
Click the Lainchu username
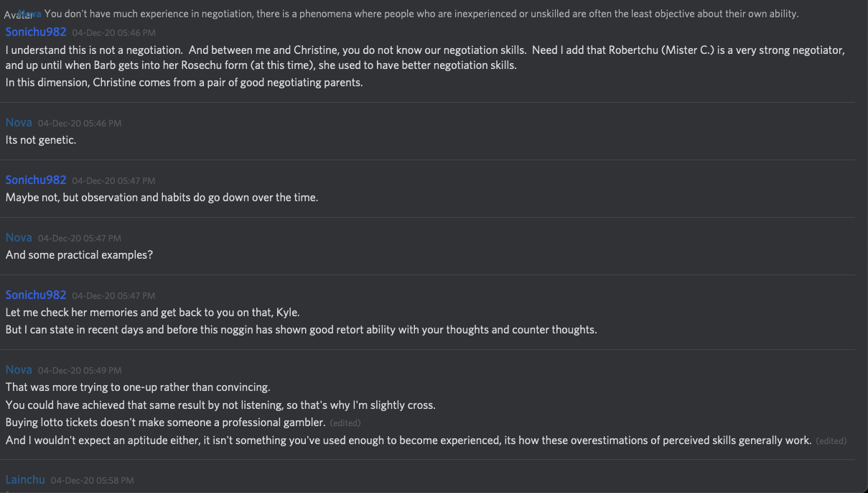pyautogui.click(x=25, y=479)
